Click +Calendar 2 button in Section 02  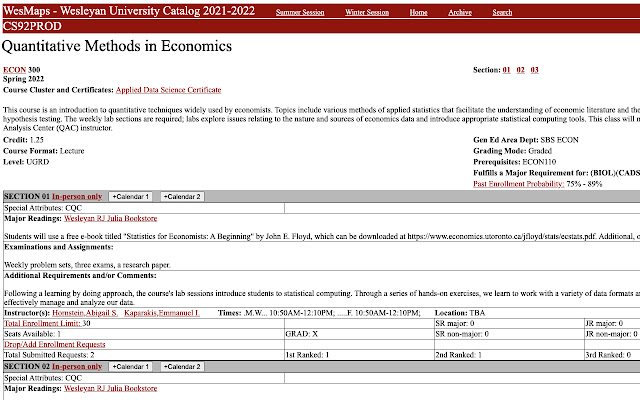point(182,367)
